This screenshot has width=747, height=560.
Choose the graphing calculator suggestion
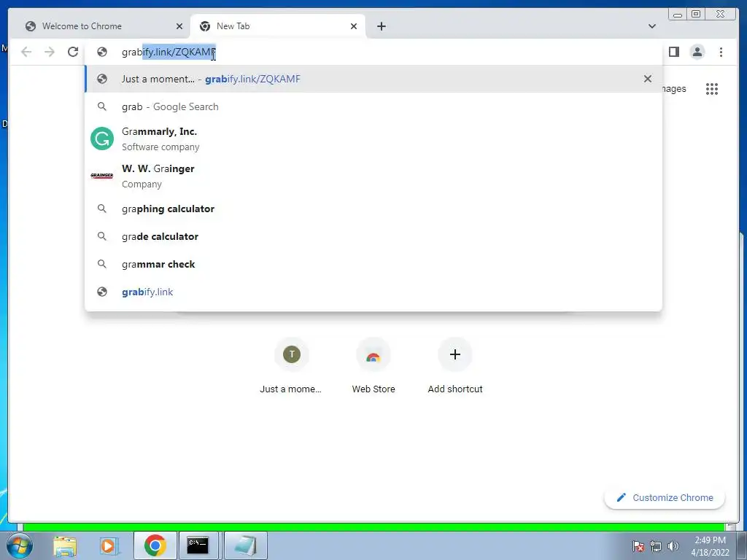tap(373, 209)
